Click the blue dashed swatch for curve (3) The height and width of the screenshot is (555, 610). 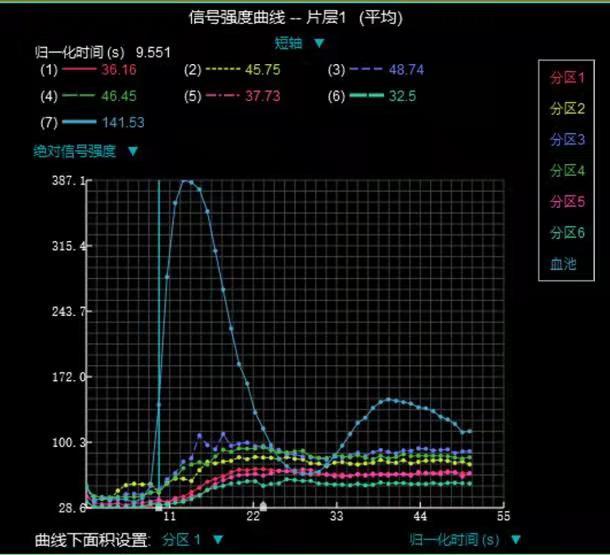pos(368,72)
